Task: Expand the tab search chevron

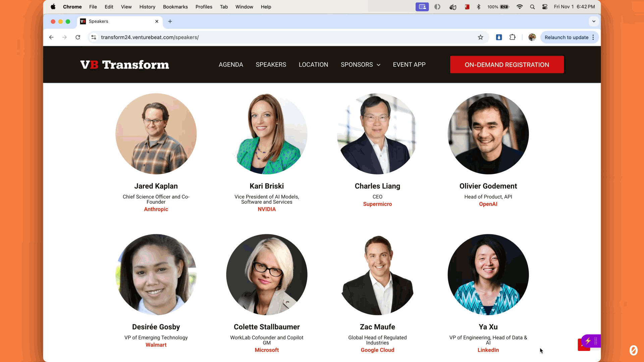Action: pyautogui.click(x=594, y=21)
